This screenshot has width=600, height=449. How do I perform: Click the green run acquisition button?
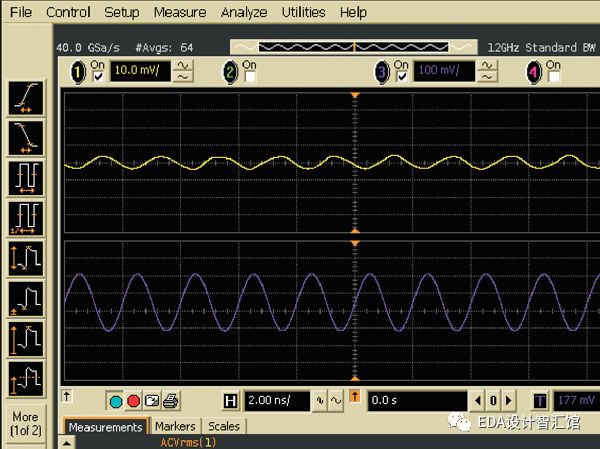tap(115, 401)
